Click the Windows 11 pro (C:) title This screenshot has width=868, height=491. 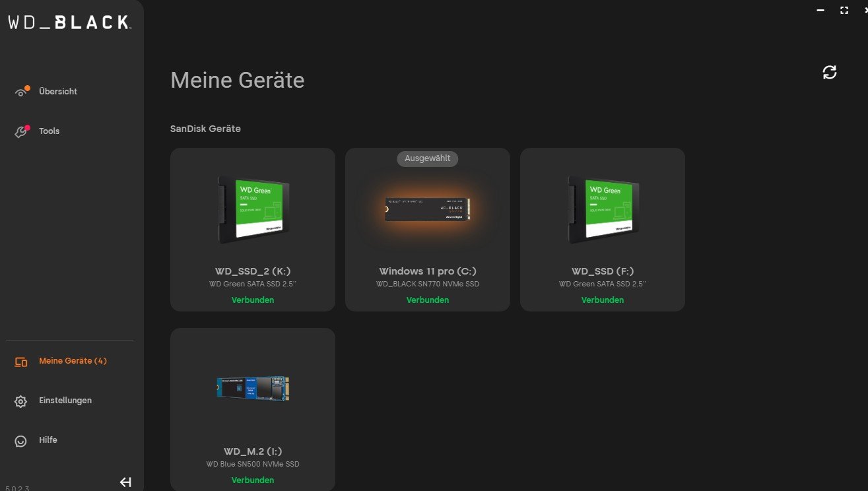(428, 271)
